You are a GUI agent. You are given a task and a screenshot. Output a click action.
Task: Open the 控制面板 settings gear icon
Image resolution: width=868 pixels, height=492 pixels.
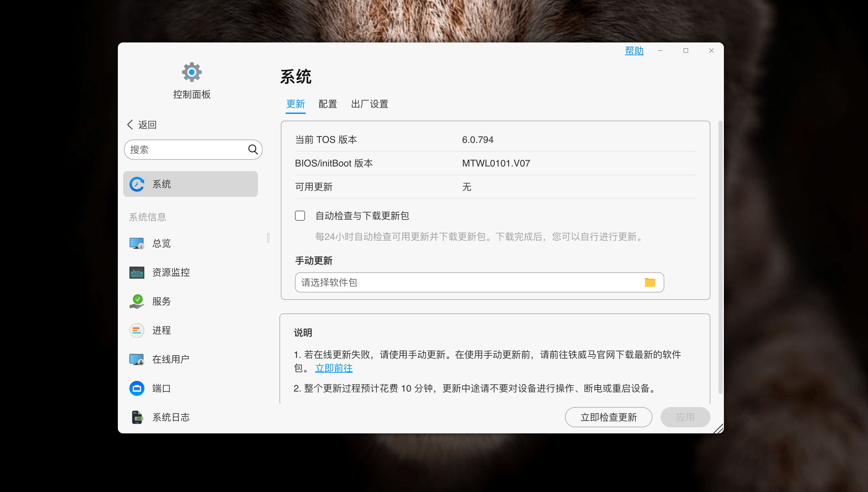tap(192, 72)
